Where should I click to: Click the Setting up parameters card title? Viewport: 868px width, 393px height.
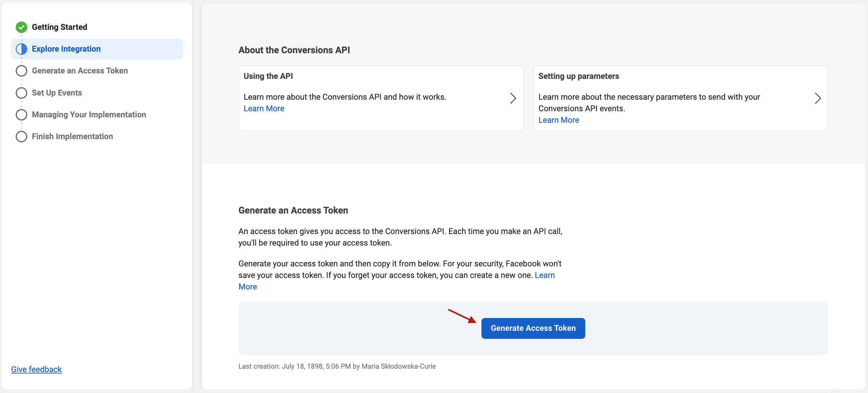(579, 76)
